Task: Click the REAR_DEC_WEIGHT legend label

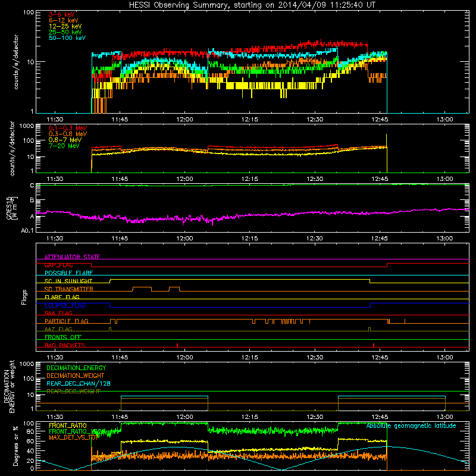Action: (x=73, y=392)
